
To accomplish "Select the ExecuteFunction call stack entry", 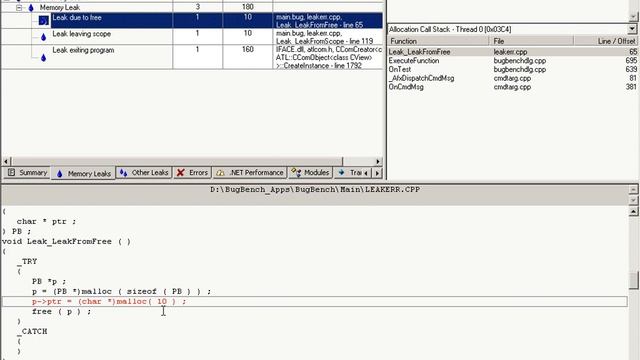I will [513, 60].
